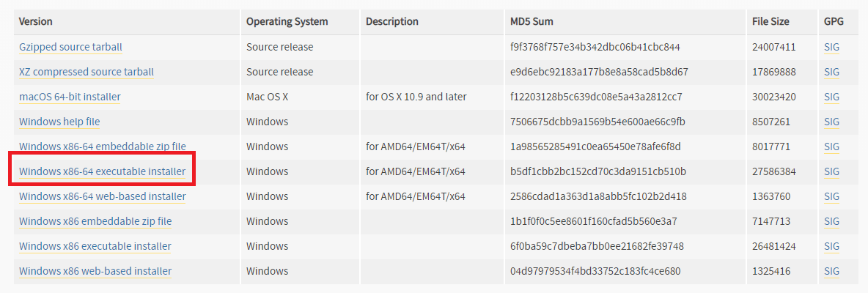Click the File Size column header

[x=770, y=21]
